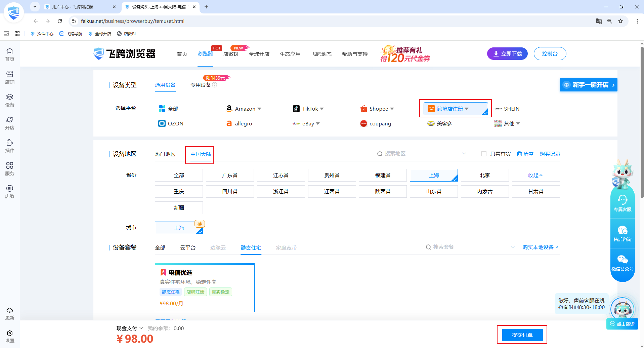Viewport: 644px width, 348px height.
Task: Select the OZON platform
Action: pos(171,123)
